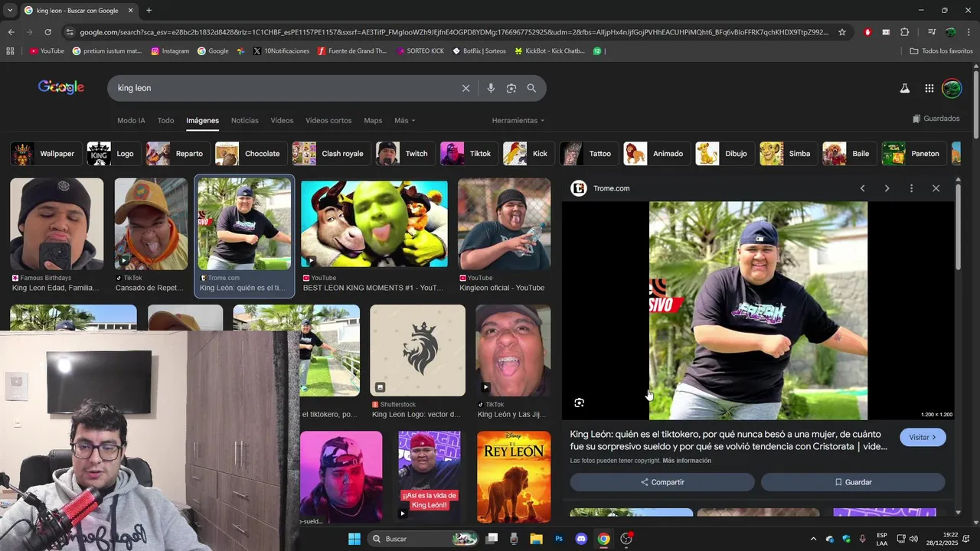Open Windows Start menu
The image size is (980, 551).
point(354,539)
